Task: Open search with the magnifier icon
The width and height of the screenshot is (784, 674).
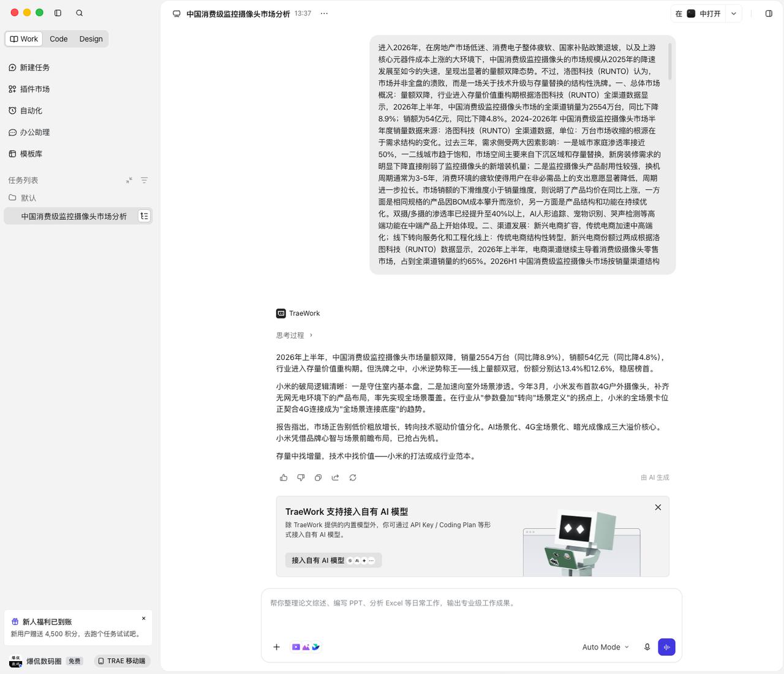Action: point(79,13)
